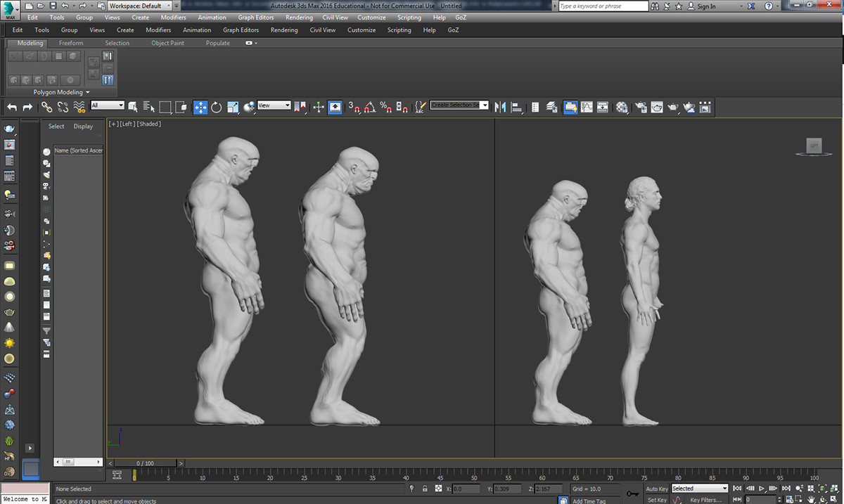The image size is (844, 504).
Task: Open the Modifiers menu in second menu bar
Action: (x=158, y=30)
